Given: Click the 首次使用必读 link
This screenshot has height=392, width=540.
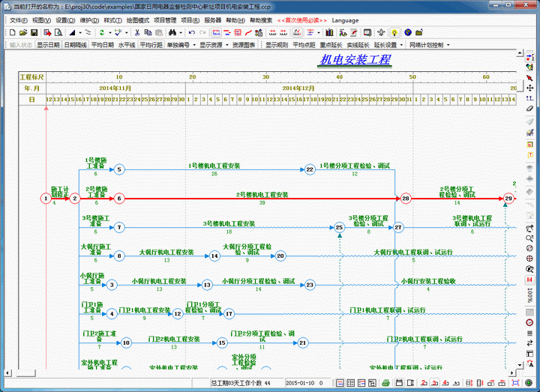Looking at the screenshot, I should click(x=301, y=20).
